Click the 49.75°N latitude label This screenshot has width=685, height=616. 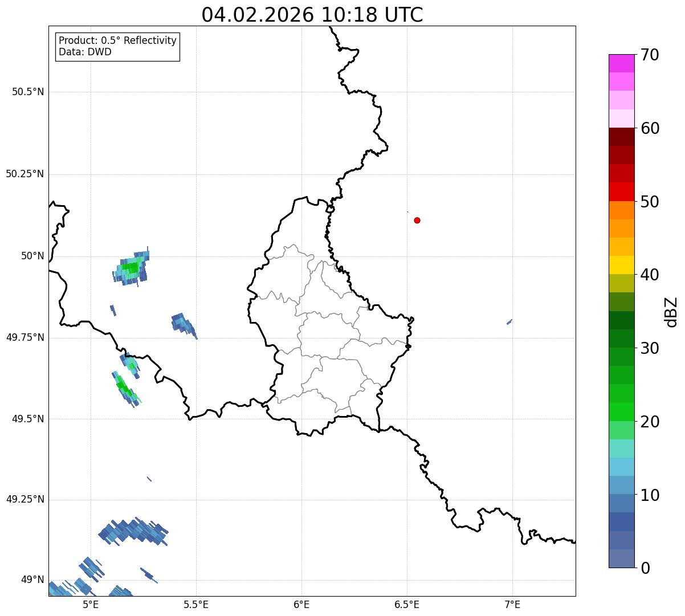25,337
